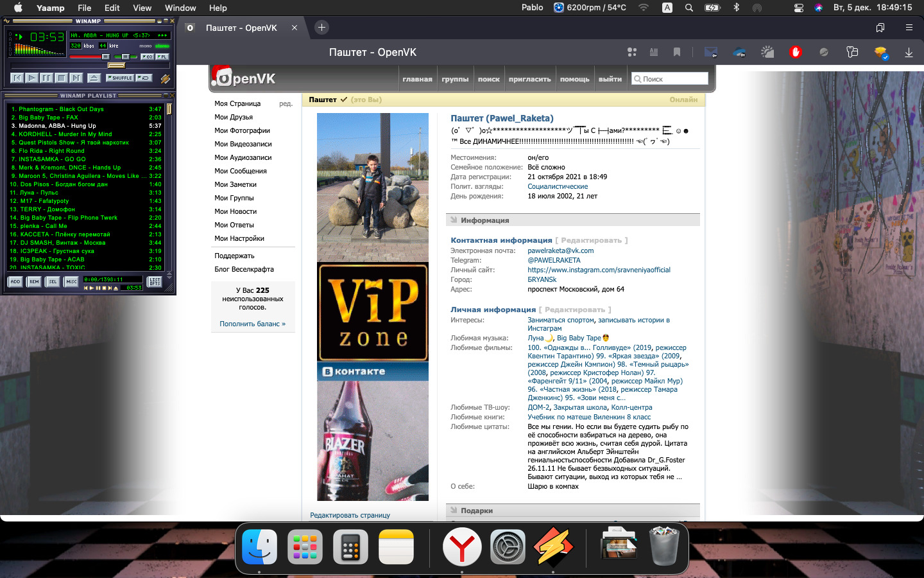Viewport: 924px width, 578px height.
Task: Open LIST OPTS menu in playlist
Action: tap(155, 281)
